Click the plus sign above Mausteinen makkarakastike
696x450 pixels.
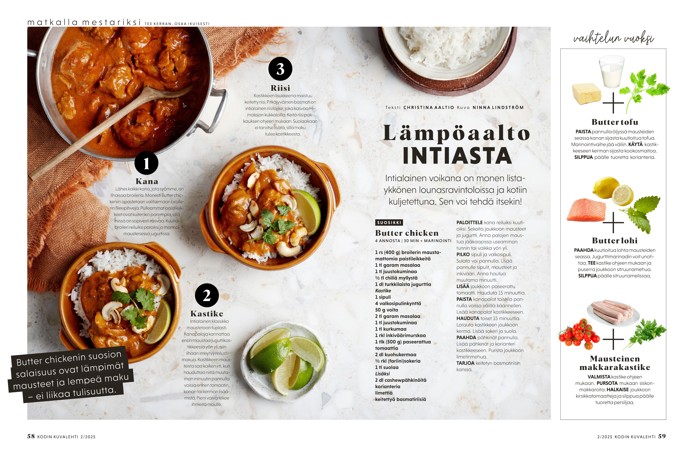click(613, 339)
